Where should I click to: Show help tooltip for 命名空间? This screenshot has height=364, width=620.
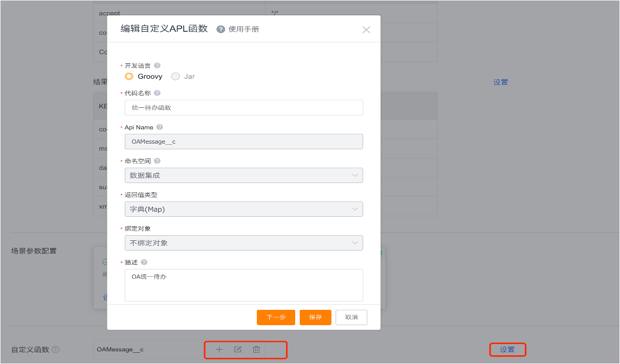157,161
